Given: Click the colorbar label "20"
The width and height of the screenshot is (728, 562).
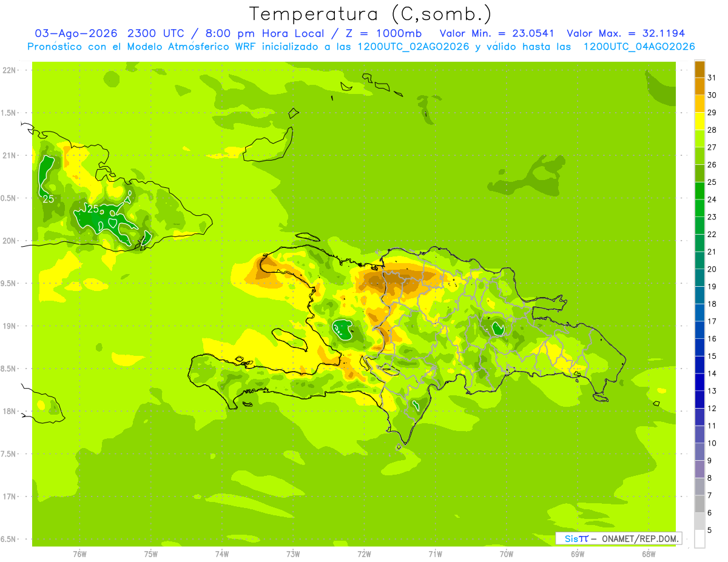Looking at the screenshot, I should point(712,269).
